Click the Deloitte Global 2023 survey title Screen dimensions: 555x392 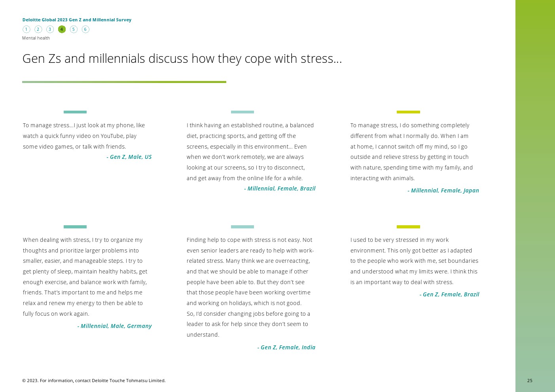coord(77,20)
